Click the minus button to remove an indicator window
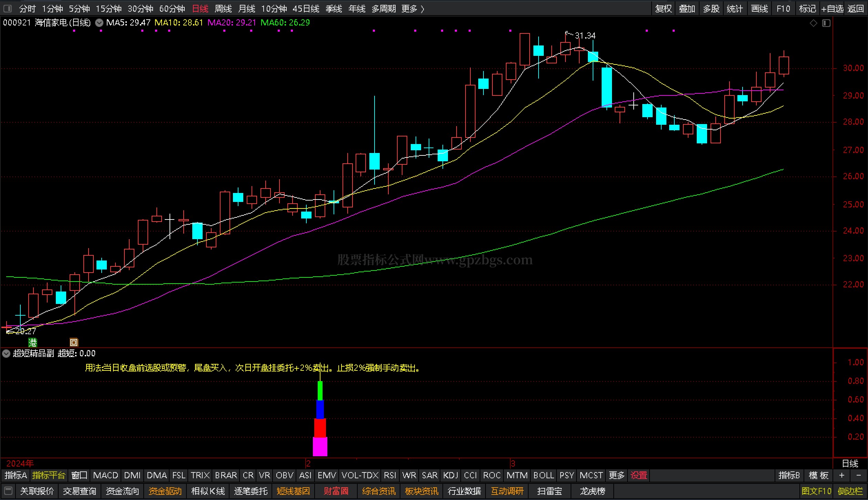Viewport: 868px width, 500px height. [x=858, y=475]
